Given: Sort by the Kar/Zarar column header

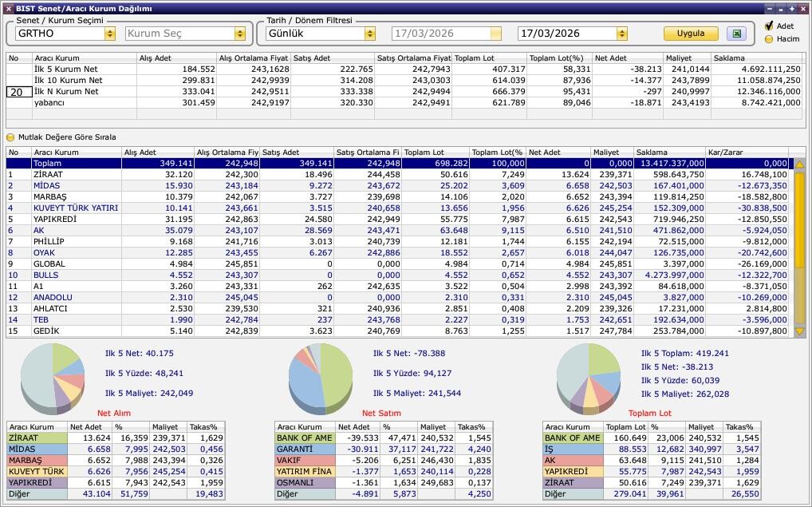Looking at the screenshot, I should pyautogui.click(x=746, y=152).
